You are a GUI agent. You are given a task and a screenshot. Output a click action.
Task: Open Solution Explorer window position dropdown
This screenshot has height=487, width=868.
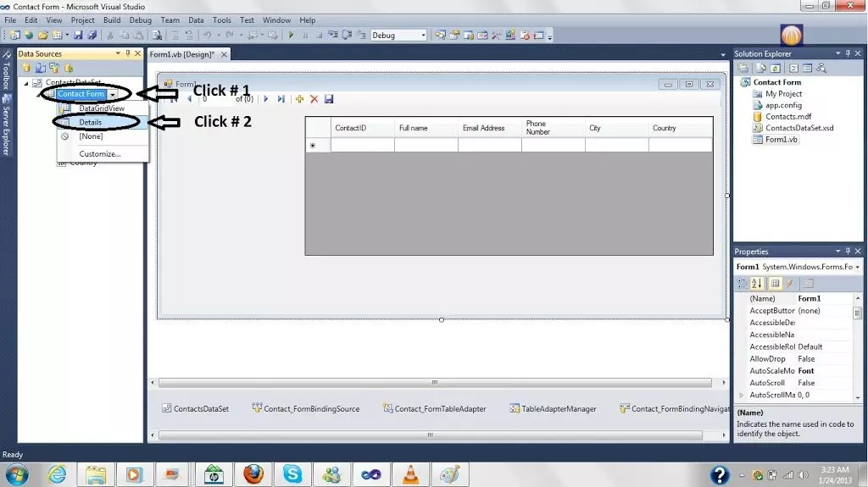(x=837, y=53)
